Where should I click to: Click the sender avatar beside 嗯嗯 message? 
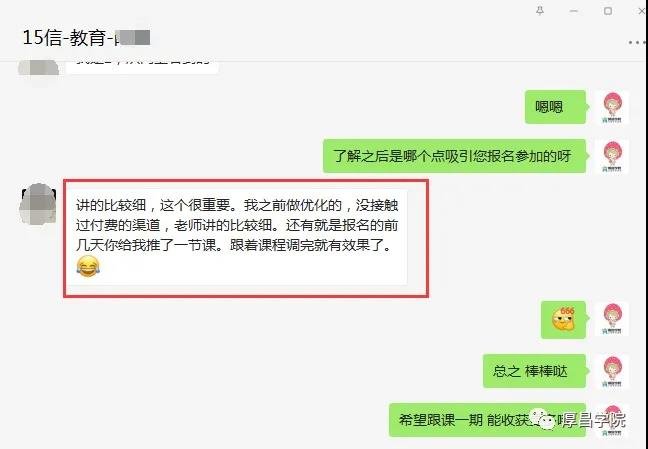(x=612, y=107)
